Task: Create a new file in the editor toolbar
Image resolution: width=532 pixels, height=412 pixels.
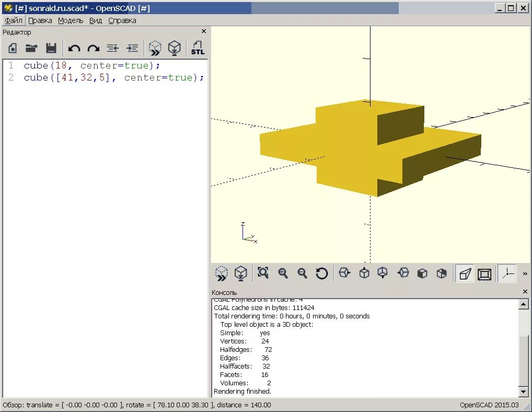Action: [12, 48]
